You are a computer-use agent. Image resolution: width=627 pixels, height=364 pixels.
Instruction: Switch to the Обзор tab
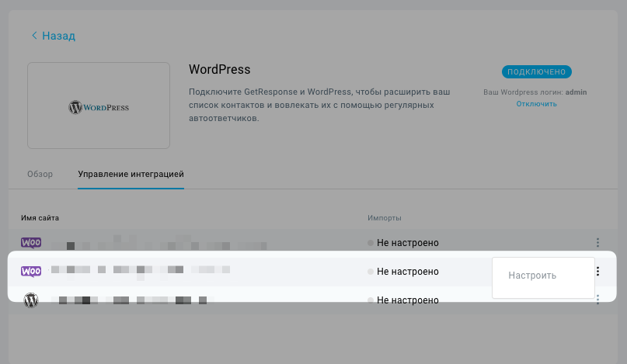click(x=40, y=174)
